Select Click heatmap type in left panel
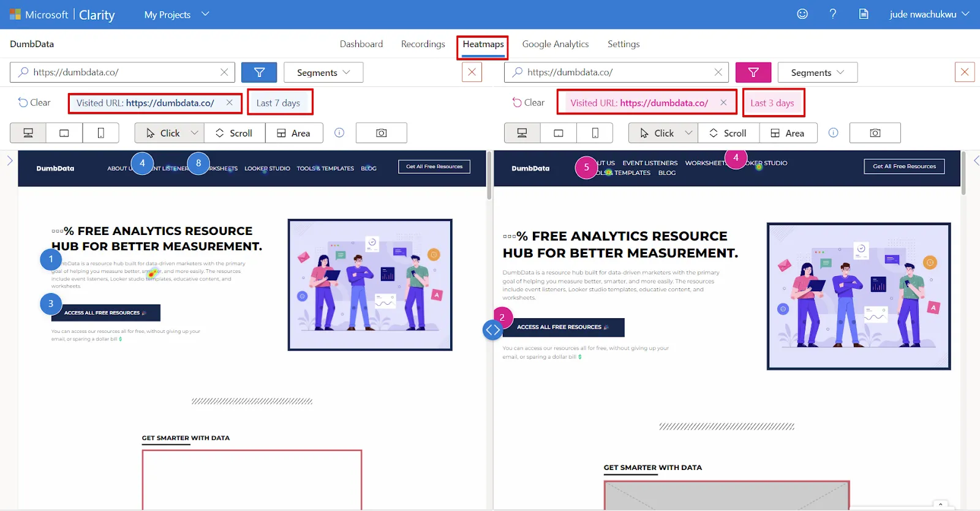Screen dimensions: 980x511 click(x=163, y=133)
